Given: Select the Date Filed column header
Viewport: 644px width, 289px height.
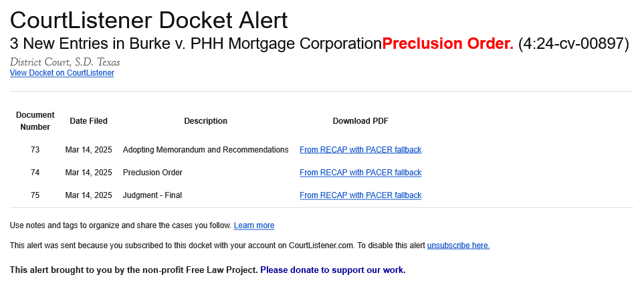Looking at the screenshot, I should 89,121.
